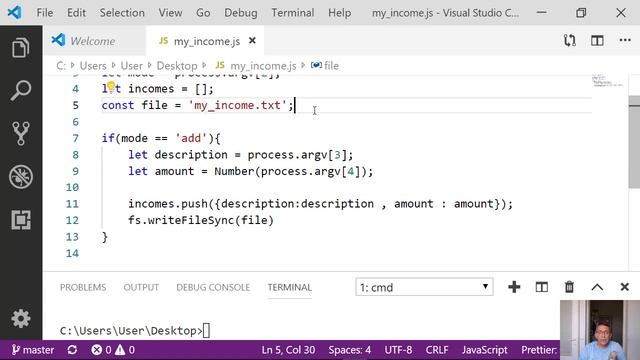Click the file symbol breadcrumb

pyautogui.click(x=325, y=66)
